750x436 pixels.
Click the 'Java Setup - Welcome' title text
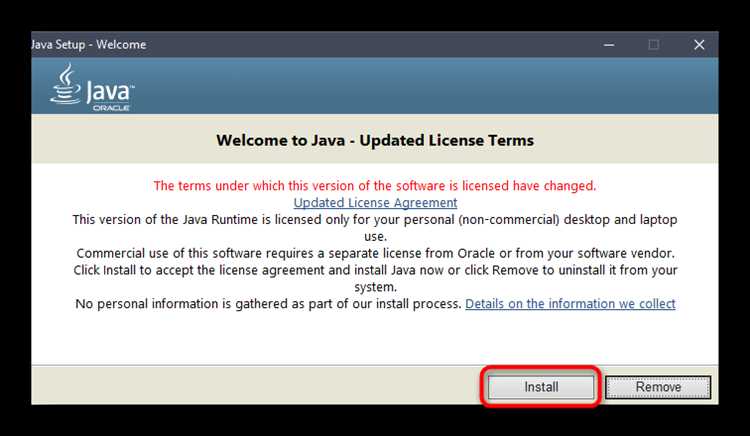click(x=88, y=44)
